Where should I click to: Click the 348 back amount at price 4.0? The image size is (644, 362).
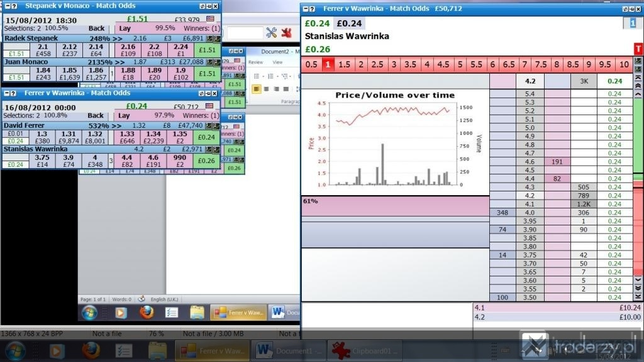[502, 213]
